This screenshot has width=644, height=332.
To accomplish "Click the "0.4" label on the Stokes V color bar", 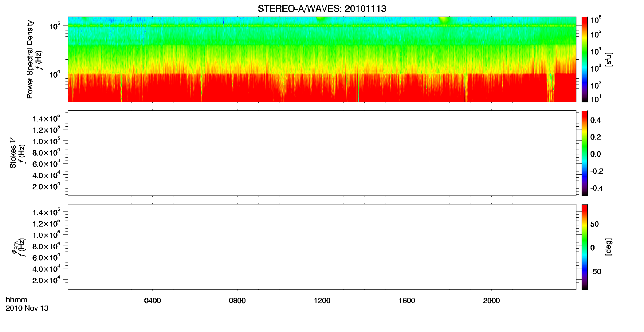I will tap(595, 120).
